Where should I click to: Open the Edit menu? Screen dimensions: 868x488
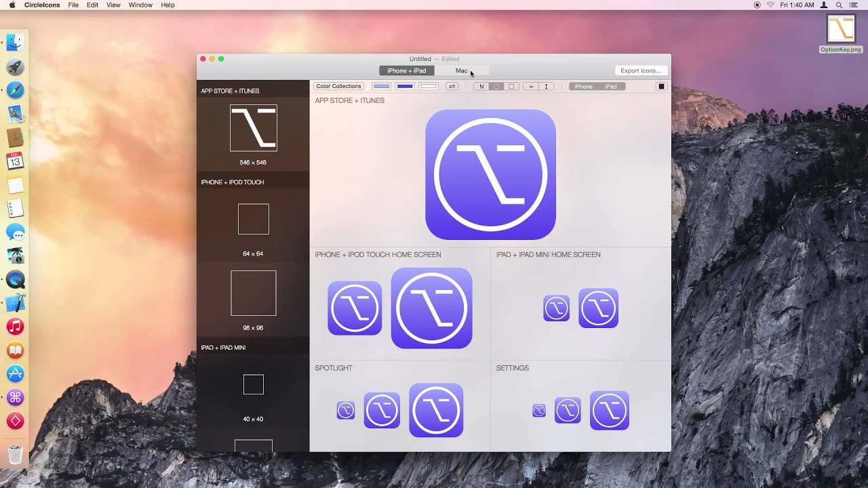tap(92, 5)
